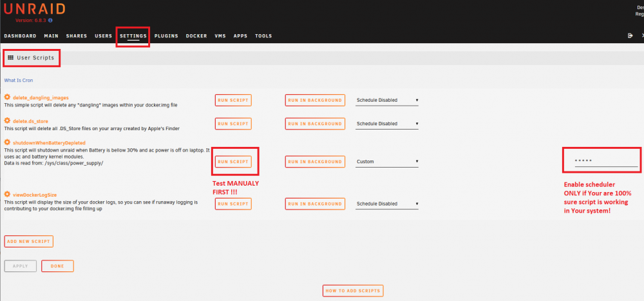Image resolution: width=644 pixels, height=301 pixels.
Task: Open Custom schedule dropdown for shutdownWhenBatteryDepleted
Action: click(x=387, y=162)
